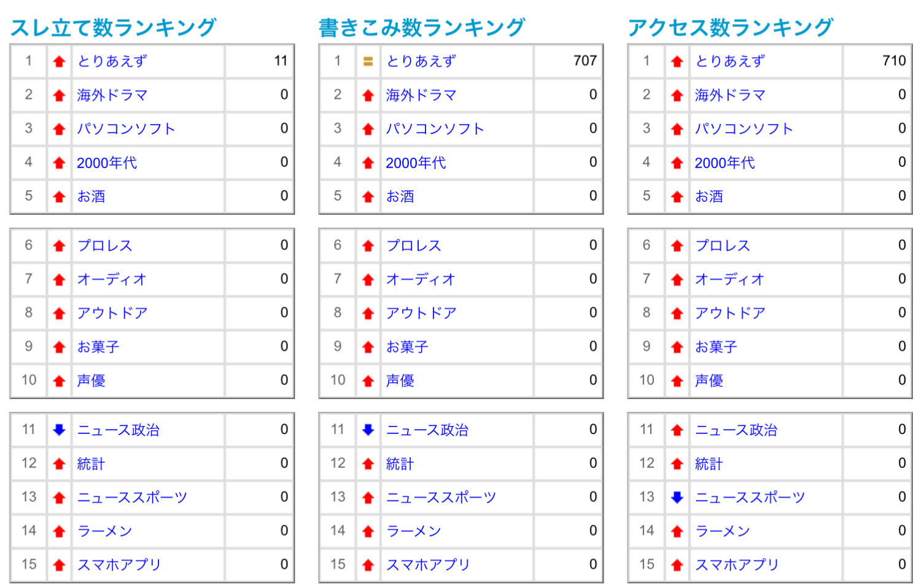The width and height of the screenshot is (924, 588).
Task: Open アウトドア link in アクセス数ランキング
Action: 730,313
